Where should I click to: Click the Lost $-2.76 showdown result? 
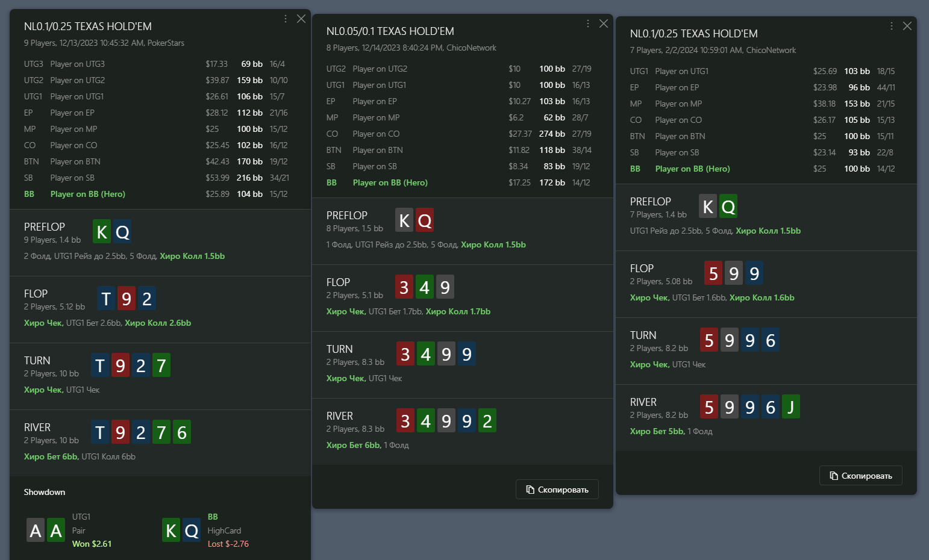pos(228,544)
